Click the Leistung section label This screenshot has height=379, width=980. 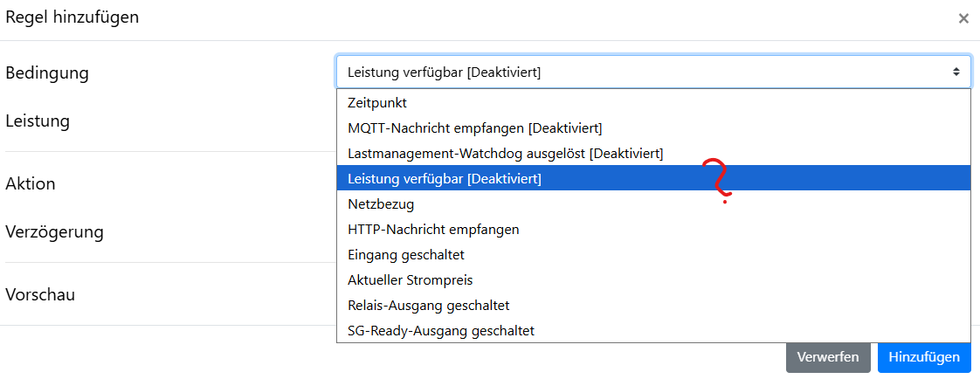[x=38, y=121]
